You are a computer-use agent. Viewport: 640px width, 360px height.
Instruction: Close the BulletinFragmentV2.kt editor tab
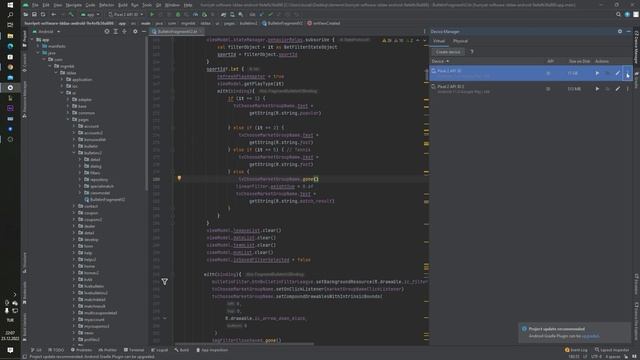[201, 31]
